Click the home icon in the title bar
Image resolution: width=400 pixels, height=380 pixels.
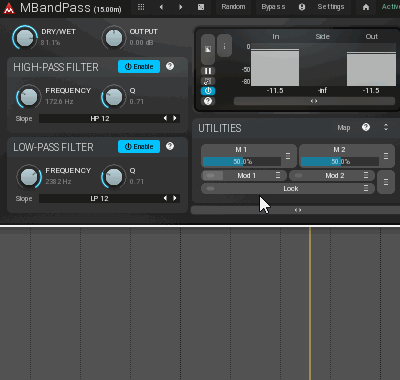366,7
